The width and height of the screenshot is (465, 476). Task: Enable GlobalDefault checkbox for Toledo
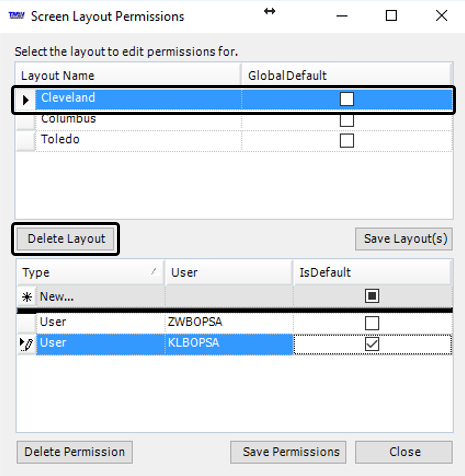click(347, 141)
